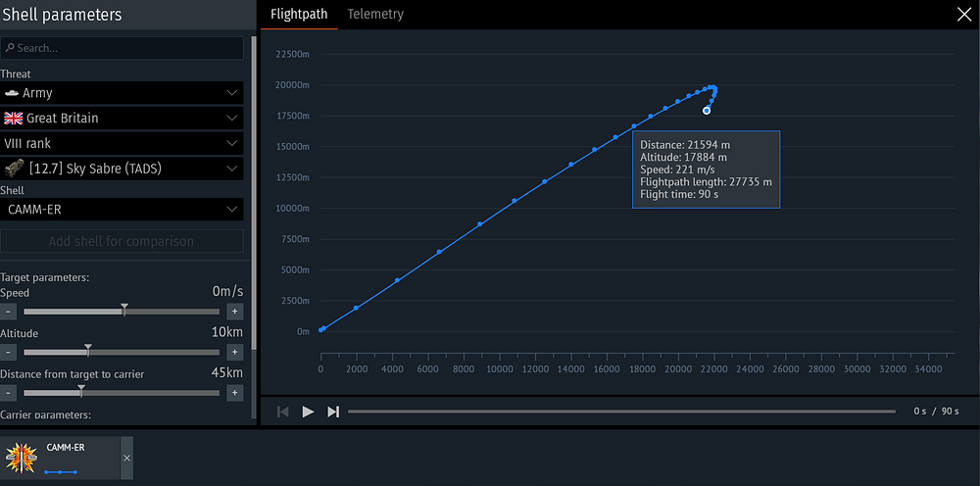Click the target Altitude slider handle
The width and height of the screenshot is (980, 486).
(88, 350)
